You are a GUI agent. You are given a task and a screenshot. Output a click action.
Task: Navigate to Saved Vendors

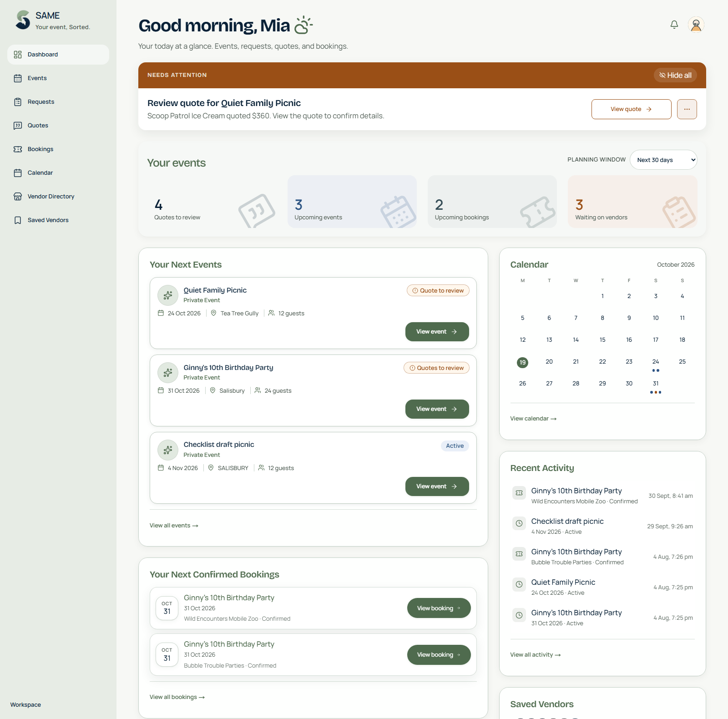click(x=58, y=220)
